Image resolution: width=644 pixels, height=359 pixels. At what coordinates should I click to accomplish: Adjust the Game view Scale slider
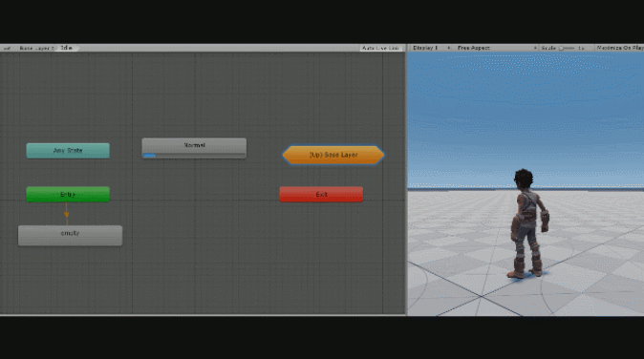click(x=568, y=48)
